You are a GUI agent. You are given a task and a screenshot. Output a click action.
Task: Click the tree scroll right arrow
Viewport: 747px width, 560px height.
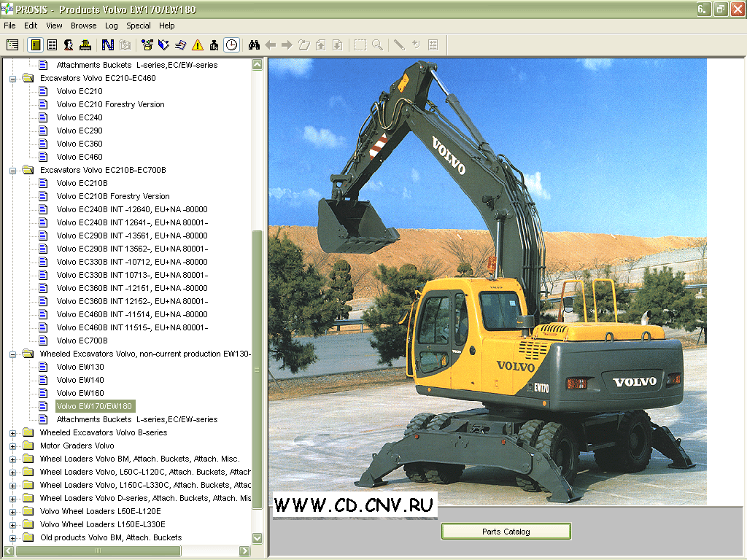point(245,551)
